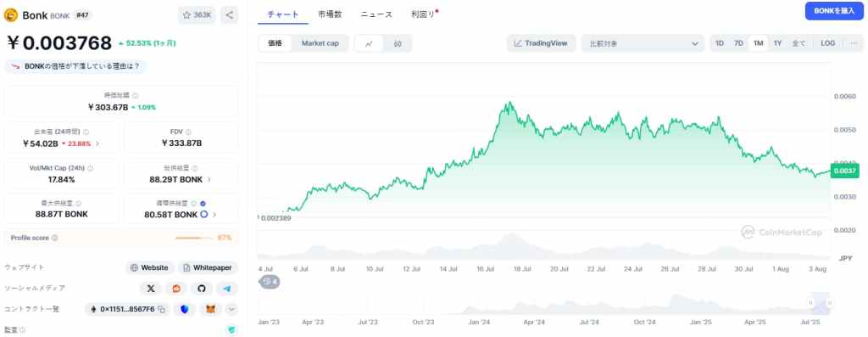
Task: Open the GitHub social link
Action: (202, 289)
